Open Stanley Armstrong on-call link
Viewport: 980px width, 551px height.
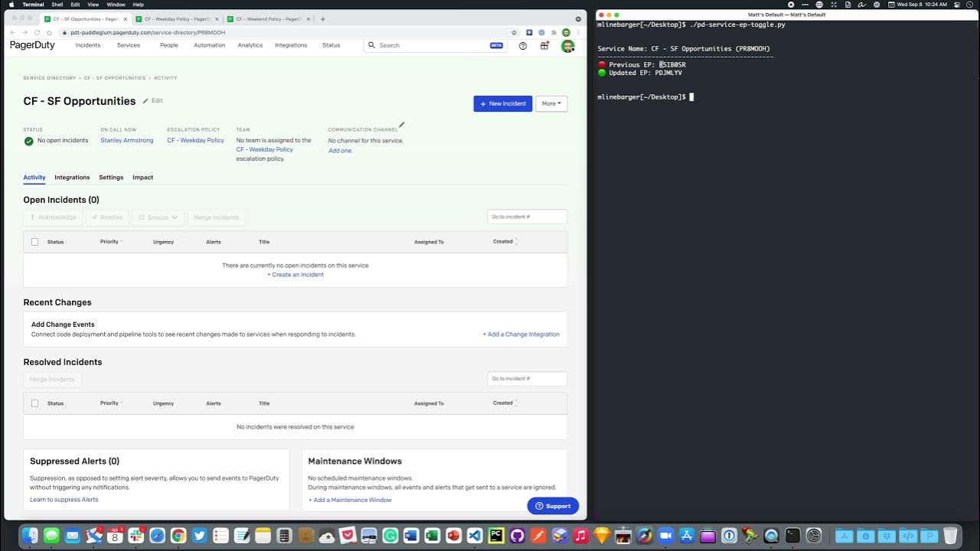click(127, 141)
